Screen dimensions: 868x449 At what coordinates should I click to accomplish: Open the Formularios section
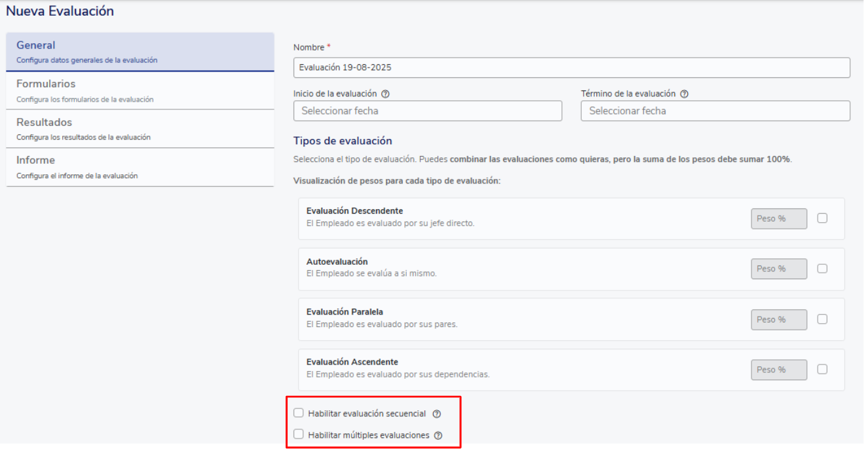140,90
